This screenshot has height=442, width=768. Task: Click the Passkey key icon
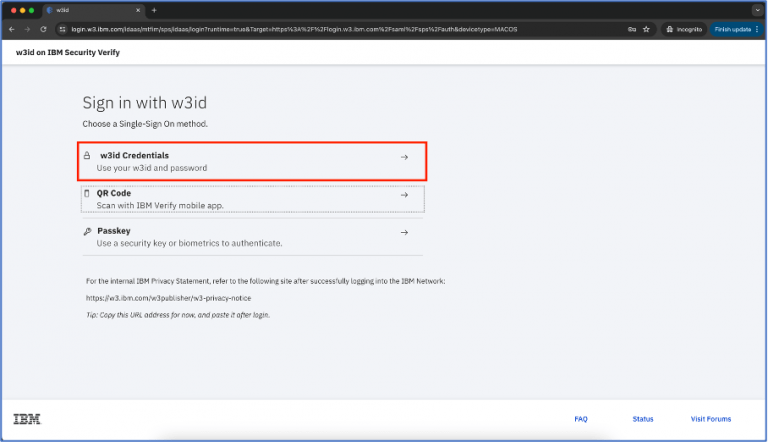tap(87, 232)
